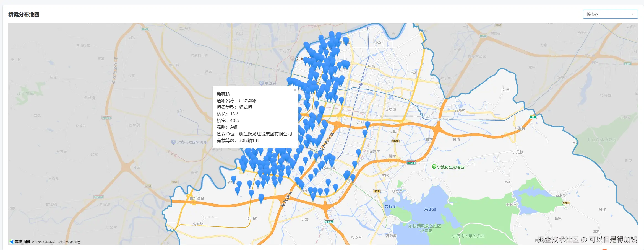Click the 溪下水库 reservoir label
Screen dimensions: 644x250
[x=25, y=94]
